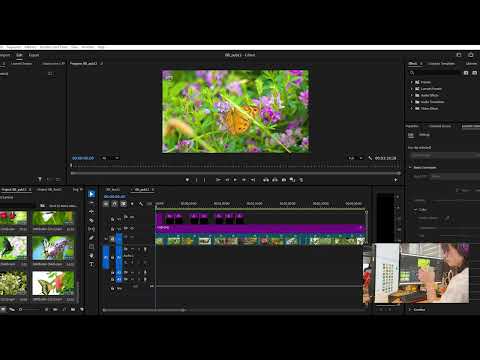Select the Pen tool
Viewport: 480px width, 360px height.
[x=92, y=238]
